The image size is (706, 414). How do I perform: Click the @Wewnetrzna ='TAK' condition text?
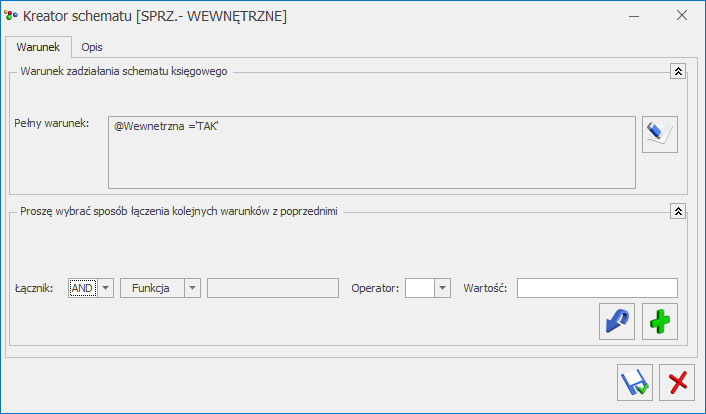166,126
